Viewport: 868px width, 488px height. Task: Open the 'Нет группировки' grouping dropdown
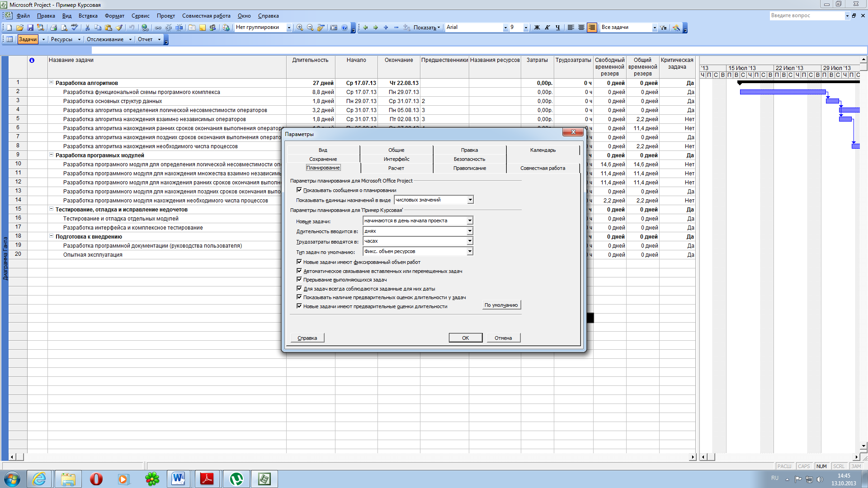[289, 28]
